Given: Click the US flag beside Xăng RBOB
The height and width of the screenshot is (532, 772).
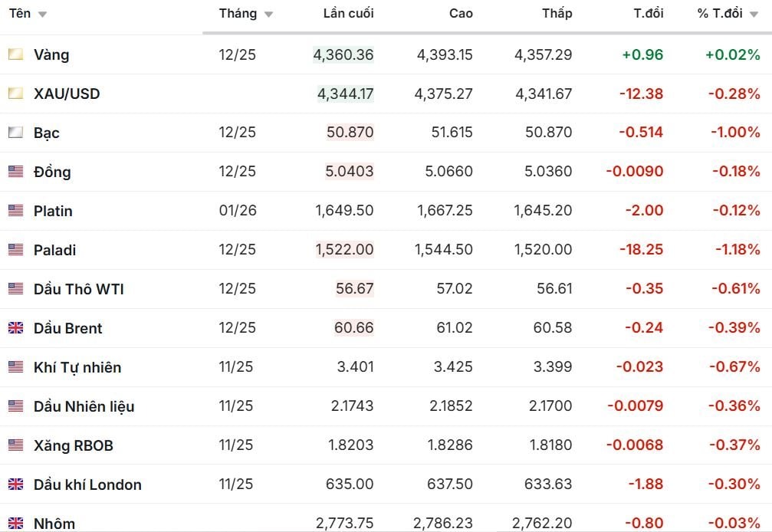Looking at the screenshot, I should click(15, 445).
